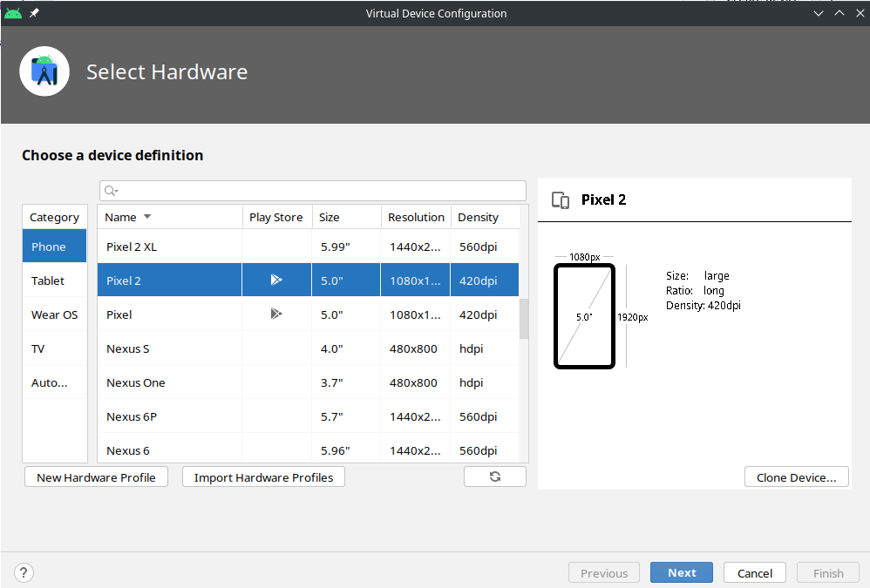Select the Tablet category
870x588 pixels.
point(49,280)
